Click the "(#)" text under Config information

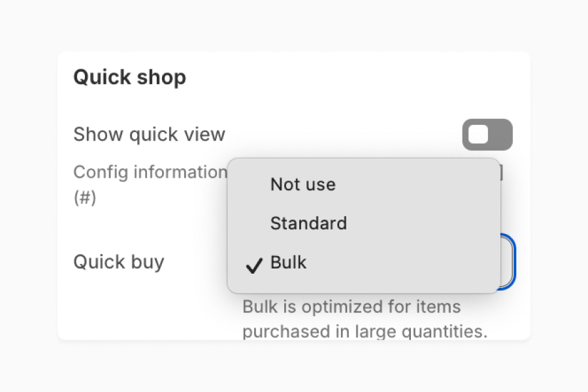[x=85, y=197]
